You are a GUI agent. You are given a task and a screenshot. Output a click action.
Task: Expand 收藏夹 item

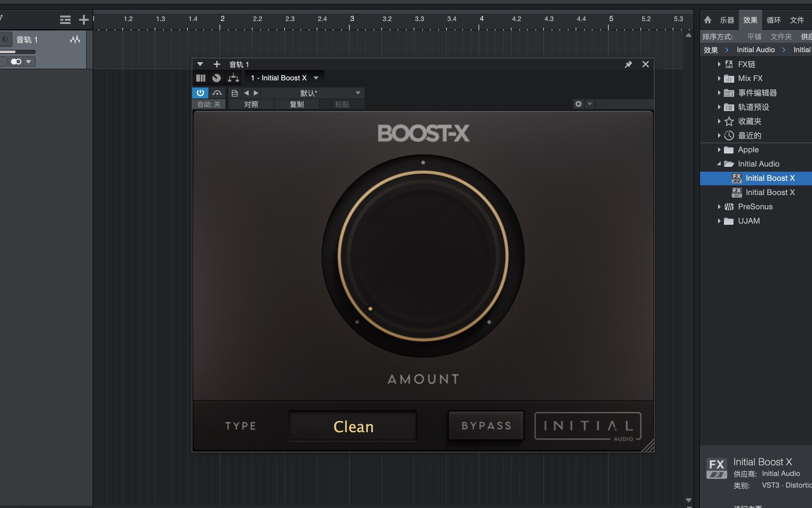coord(719,121)
